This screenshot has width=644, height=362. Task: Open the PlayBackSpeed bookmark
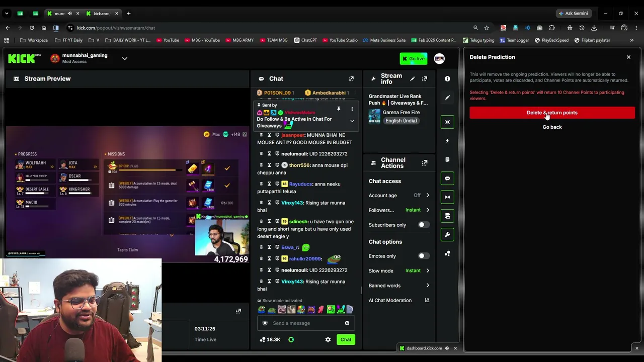[x=551, y=40]
